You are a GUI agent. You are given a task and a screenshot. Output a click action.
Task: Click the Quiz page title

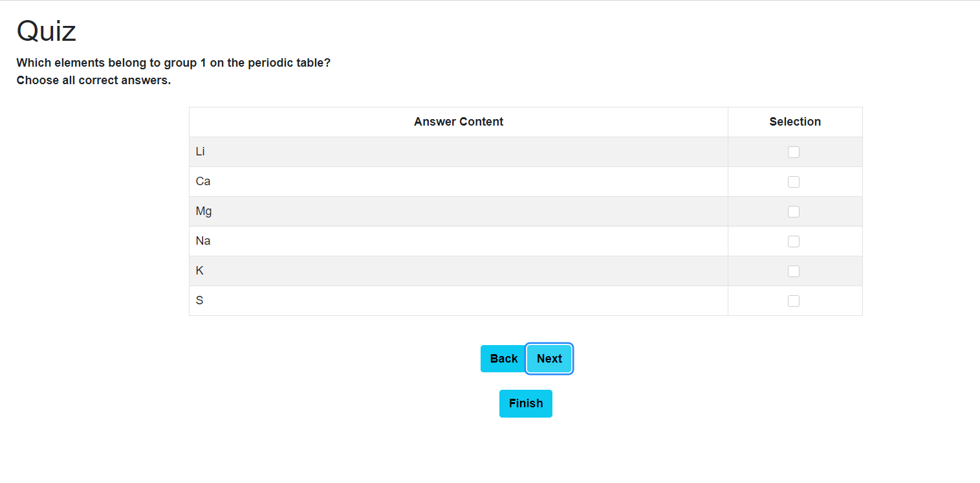click(46, 30)
